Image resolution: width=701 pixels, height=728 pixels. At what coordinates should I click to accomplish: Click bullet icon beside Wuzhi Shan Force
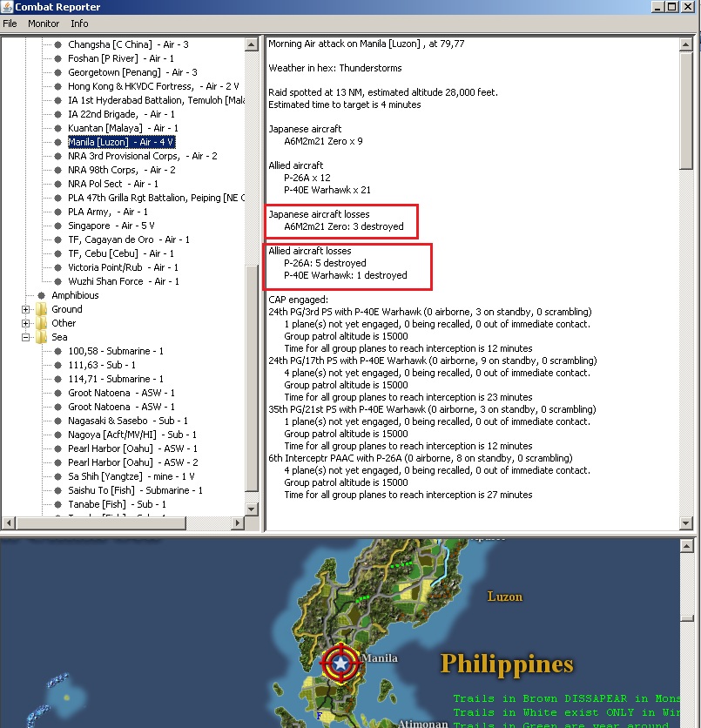[x=58, y=281]
